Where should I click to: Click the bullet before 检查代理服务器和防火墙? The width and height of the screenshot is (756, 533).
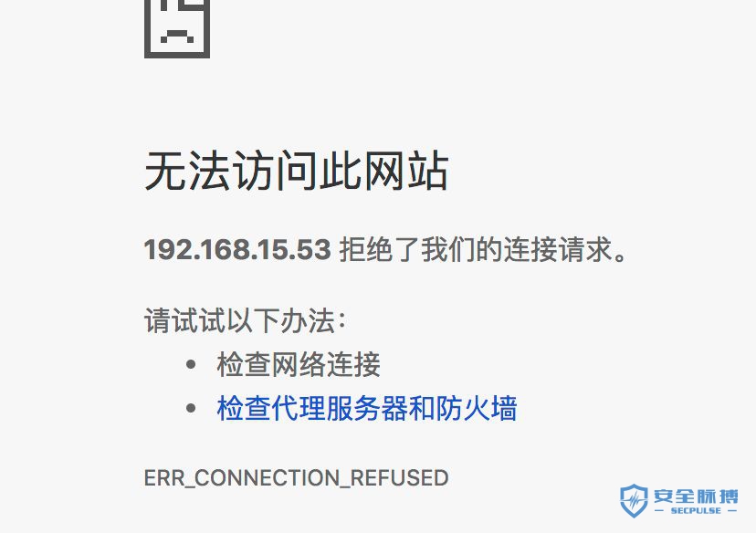click(x=191, y=408)
